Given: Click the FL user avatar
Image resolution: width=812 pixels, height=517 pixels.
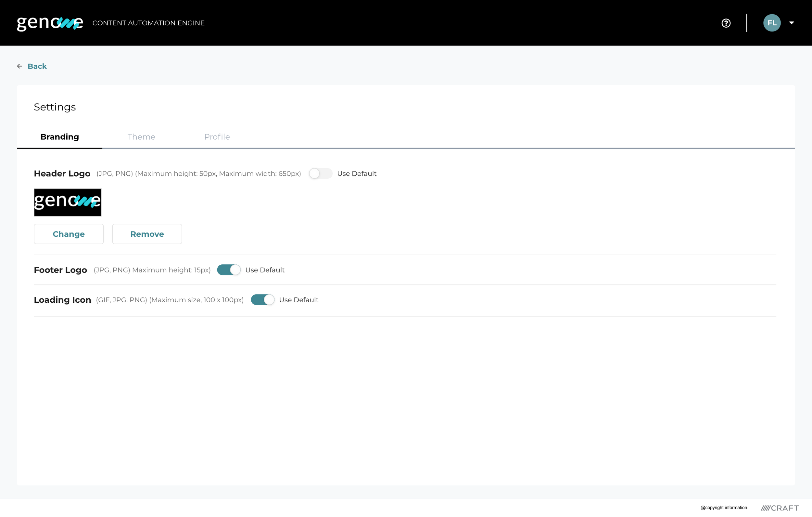Looking at the screenshot, I should (771, 23).
